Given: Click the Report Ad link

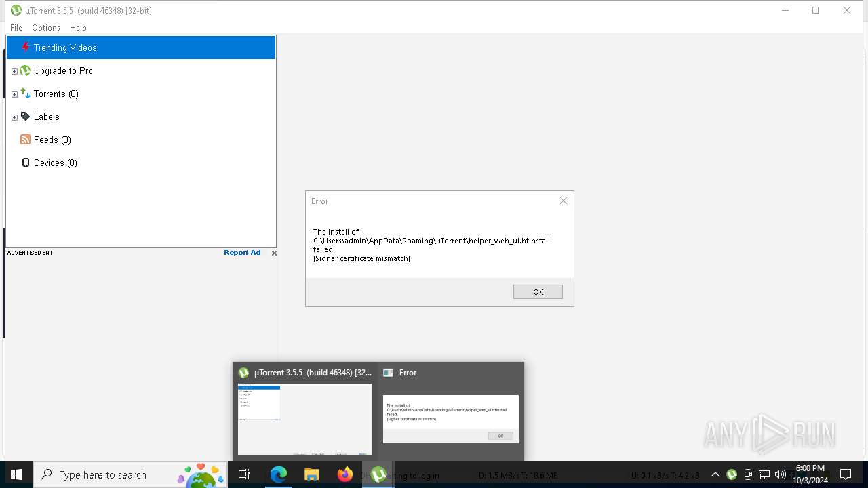Looking at the screenshot, I should click(242, 253).
